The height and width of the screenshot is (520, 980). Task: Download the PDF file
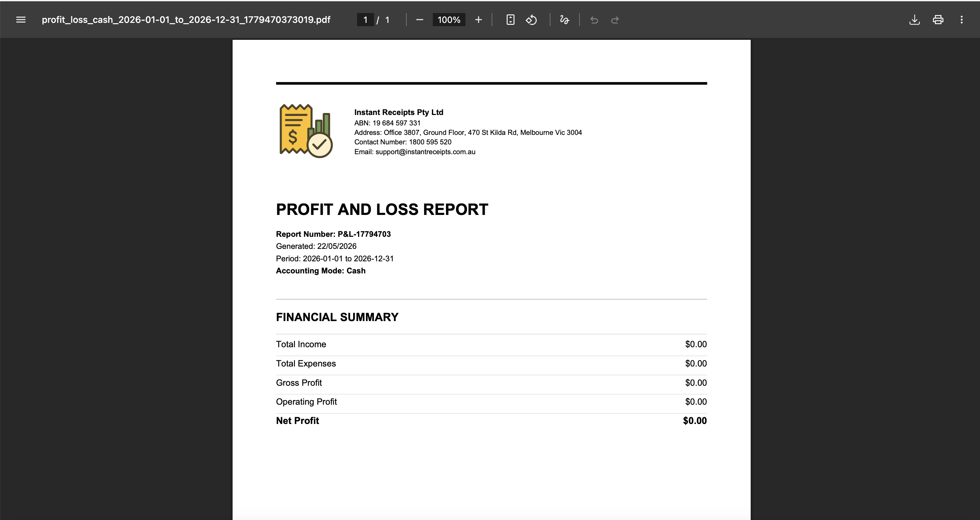pos(915,20)
